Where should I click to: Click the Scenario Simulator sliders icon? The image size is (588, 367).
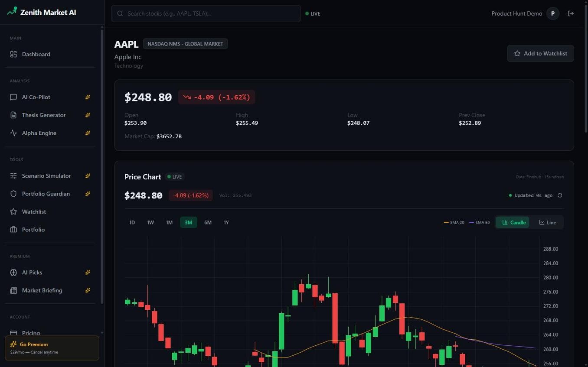(x=14, y=176)
